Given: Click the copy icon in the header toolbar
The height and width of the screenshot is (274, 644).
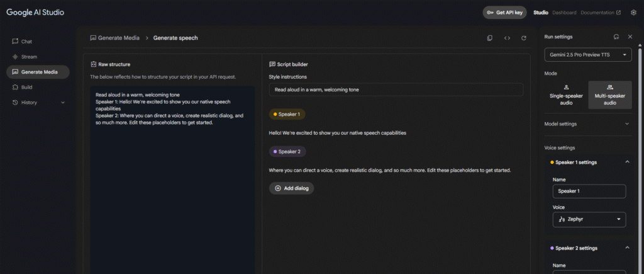Looking at the screenshot, I should tap(489, 38).
